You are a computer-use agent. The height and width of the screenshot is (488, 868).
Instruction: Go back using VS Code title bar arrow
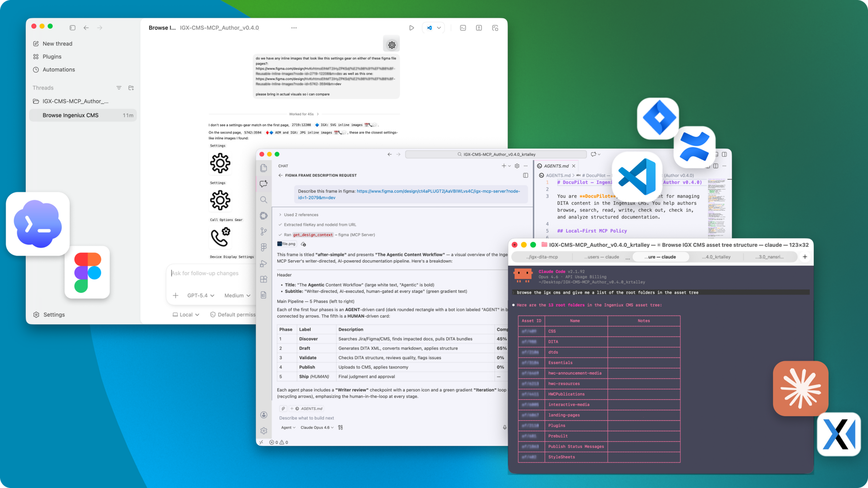click(390, 154)
